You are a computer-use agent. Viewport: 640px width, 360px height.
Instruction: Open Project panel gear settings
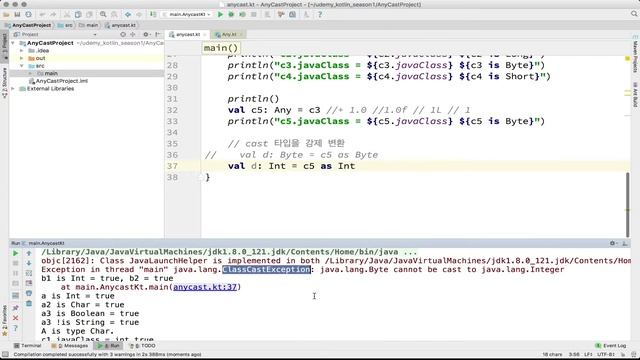[x=146, y=35]
